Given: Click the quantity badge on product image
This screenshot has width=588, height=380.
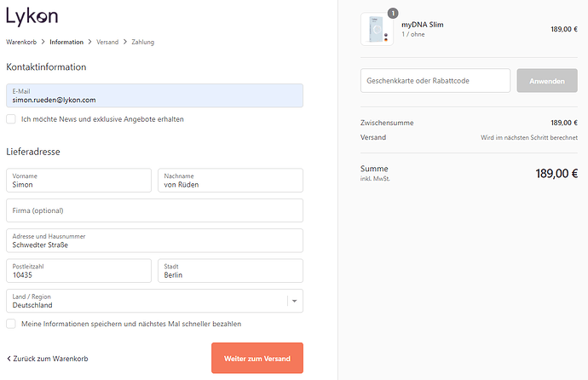Looking at the screenshot, I should click(x=393, y=13).
